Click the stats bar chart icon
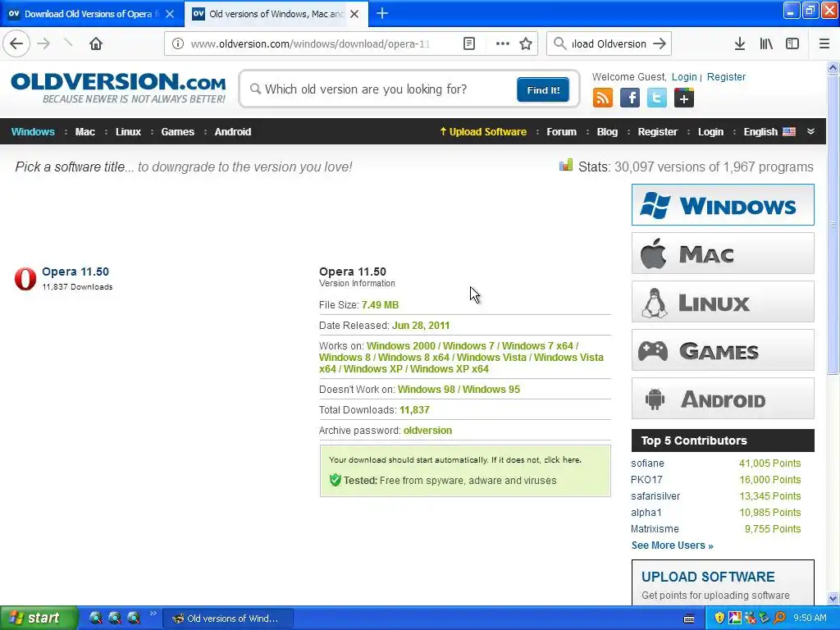 coord(566,166)
